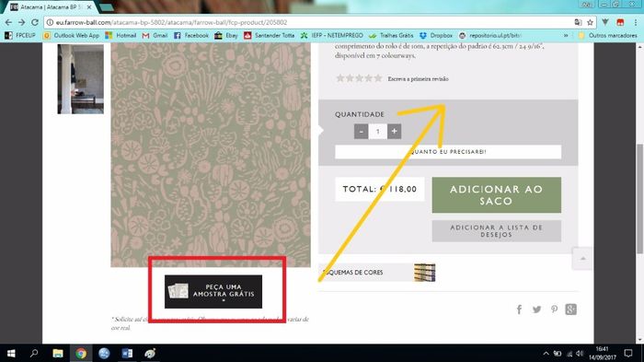The image size is (644, 362).
Task: Open the notifications action center
Action: click(628, 354)
